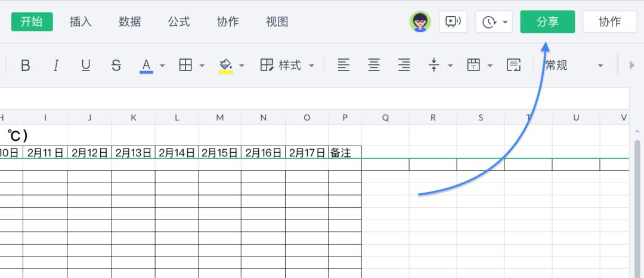The height and width of the screenshot is (278, 644).
Task: Select cell 2月15日
Action: point(220,153)
